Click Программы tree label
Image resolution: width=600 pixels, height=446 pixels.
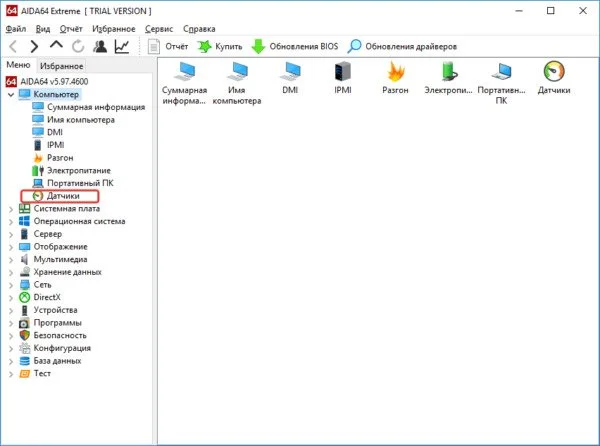pyautogui.click(x=57, y=323)
